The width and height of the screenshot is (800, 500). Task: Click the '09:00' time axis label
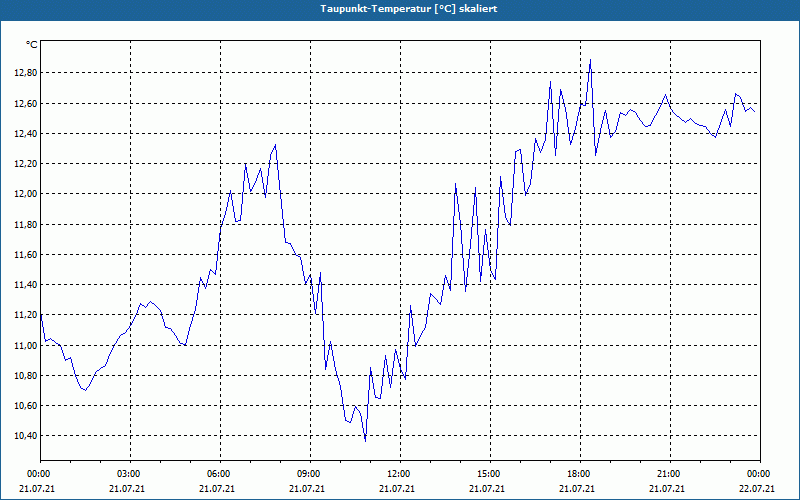307,474
